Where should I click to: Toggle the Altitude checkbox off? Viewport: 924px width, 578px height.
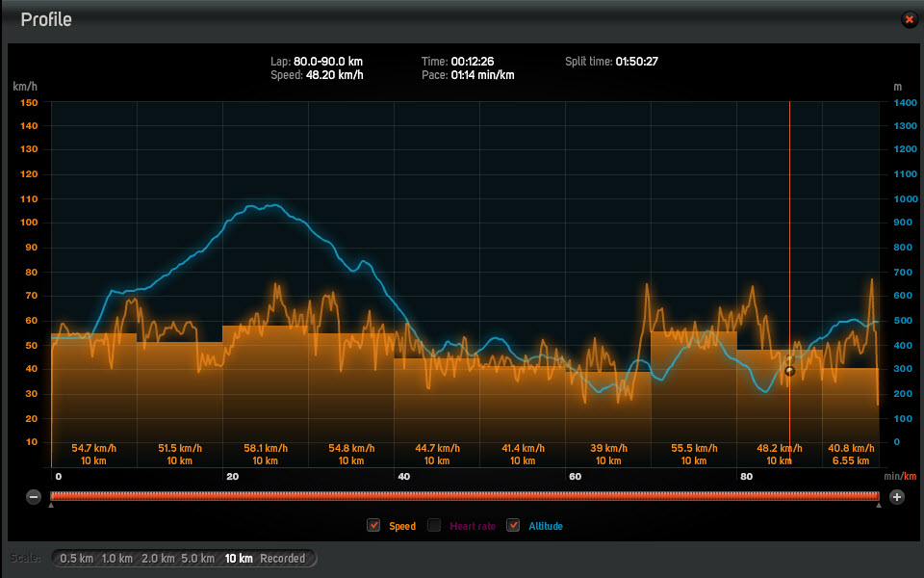tap(513, 525)
